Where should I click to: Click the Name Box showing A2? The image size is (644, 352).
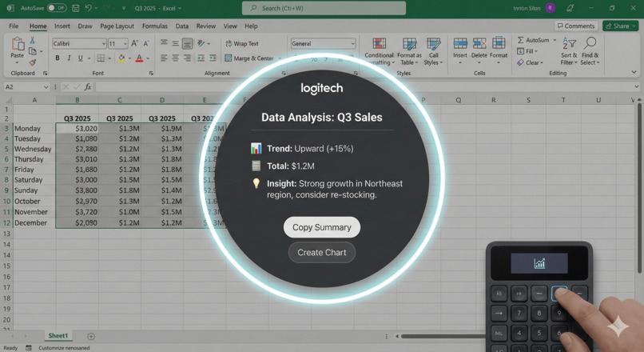[x=26, y=86]
